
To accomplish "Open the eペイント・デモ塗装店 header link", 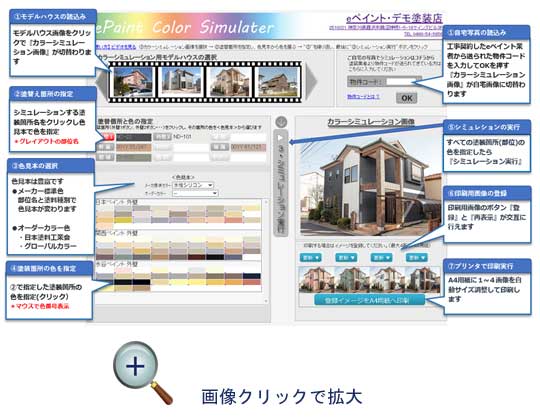I will pyautogui.click(x=394, y=18).
